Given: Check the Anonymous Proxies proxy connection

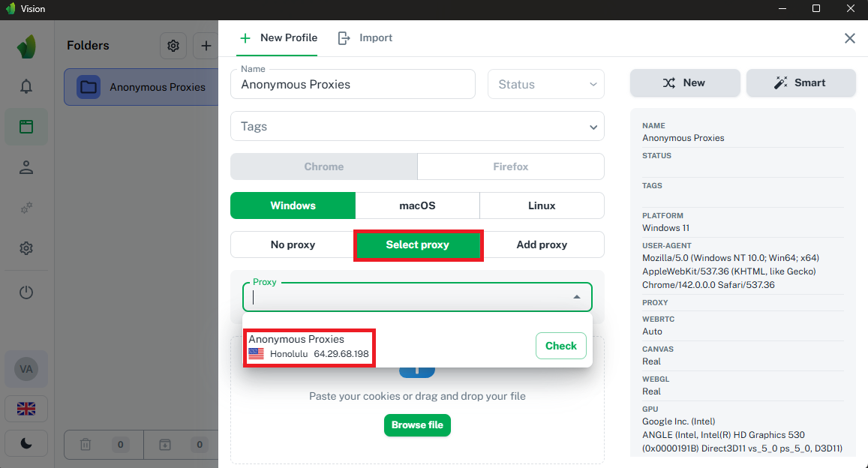Looking at the screenshot, I should (x=560, y=346).
